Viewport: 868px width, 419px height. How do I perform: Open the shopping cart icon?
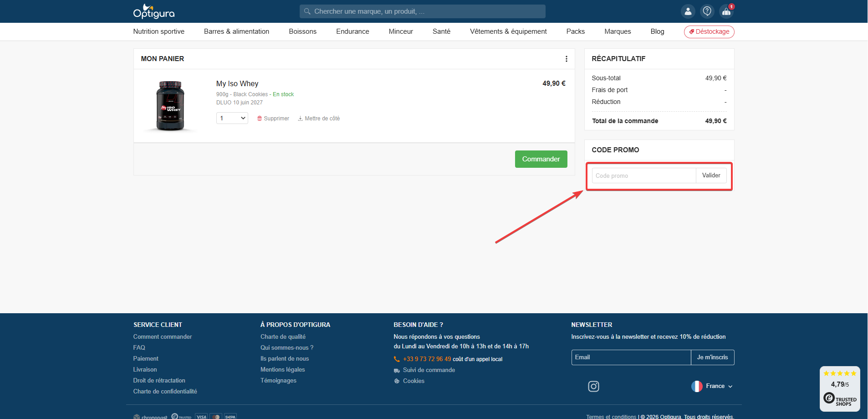point(726,11)
